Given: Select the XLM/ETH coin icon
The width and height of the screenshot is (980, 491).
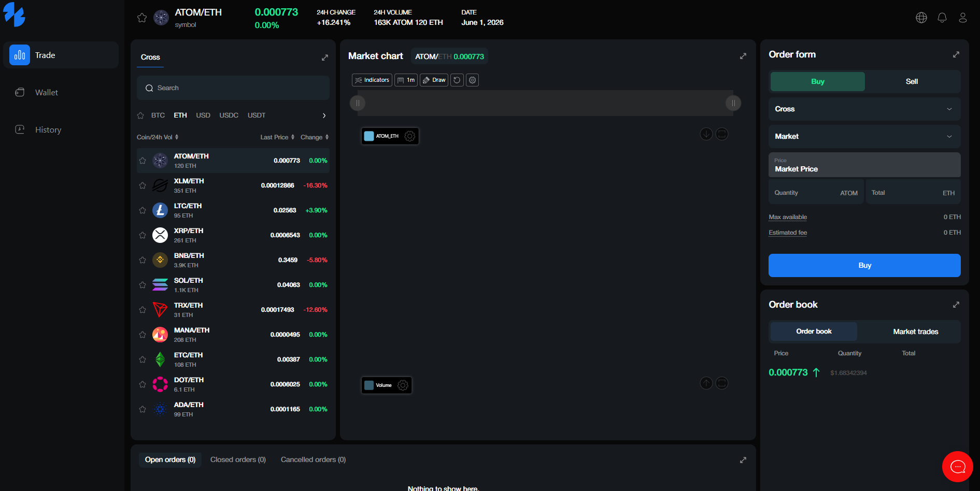Looking at the screenshot, I should 160,185.
